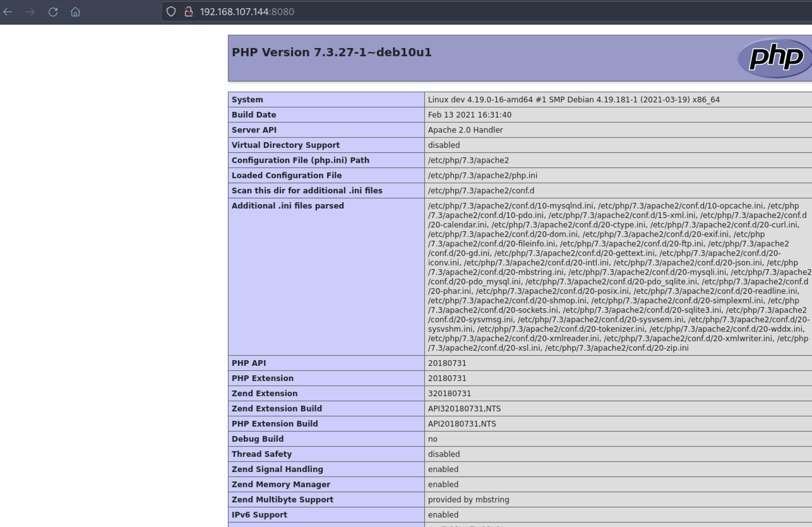Click the IPv6 Support label
The height and width of the screenshot is (527, 812).
(259, 515)
